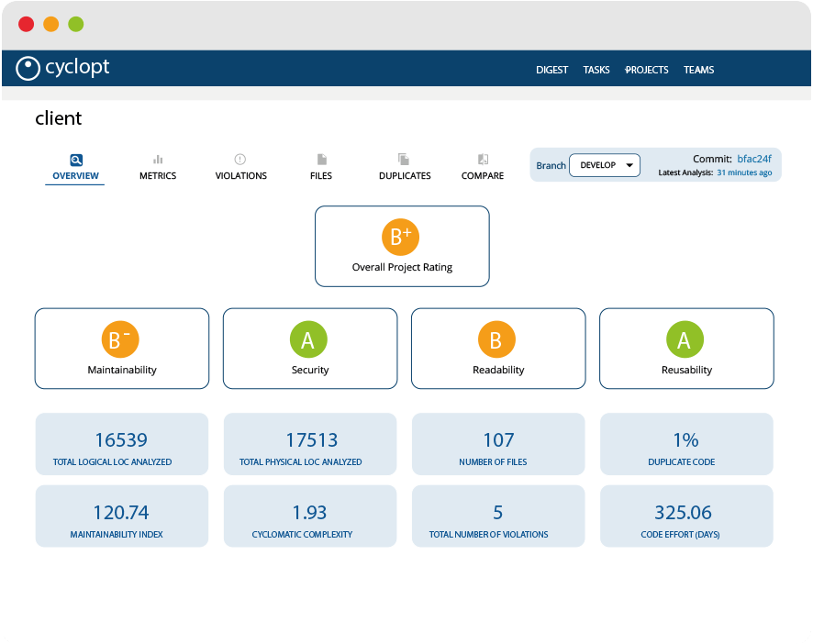This screenshot has height=644, width=813.
Task: Open the Violations exclamation icon
Action: 239,160
